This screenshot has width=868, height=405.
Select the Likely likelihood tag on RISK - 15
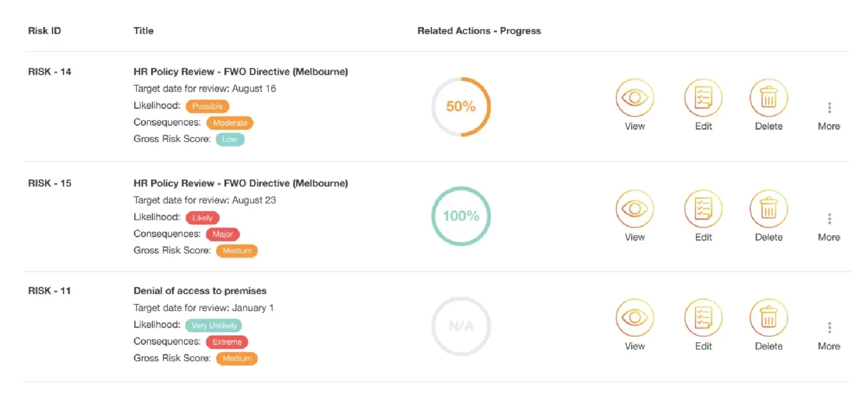tap(202, 217)
